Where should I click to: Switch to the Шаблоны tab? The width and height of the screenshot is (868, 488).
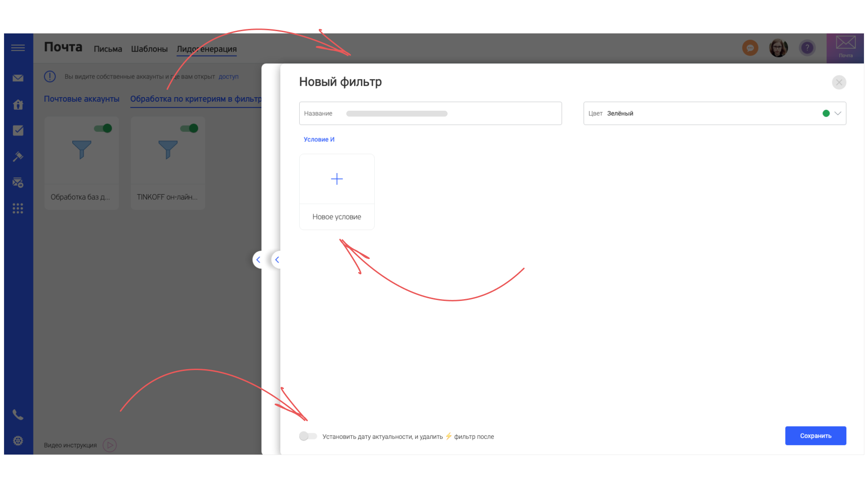pyautogui.click(x=149, y=49)
